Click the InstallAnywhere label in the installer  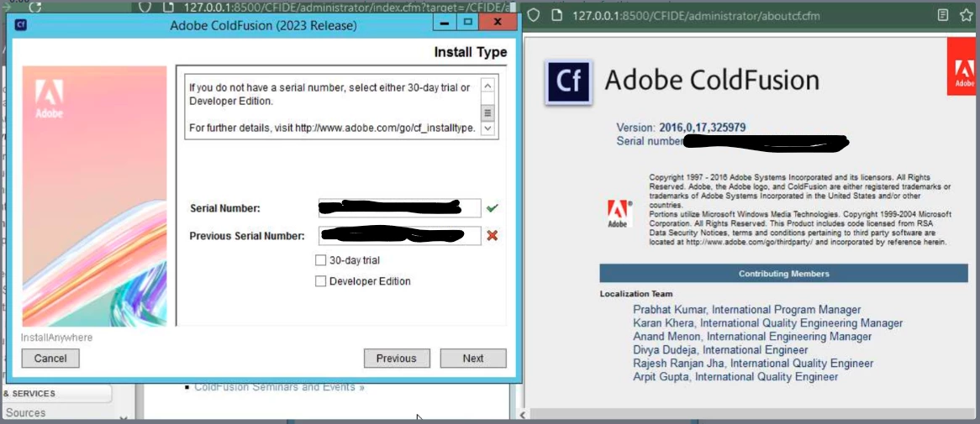pyautogui.click(x=57, y=338)
